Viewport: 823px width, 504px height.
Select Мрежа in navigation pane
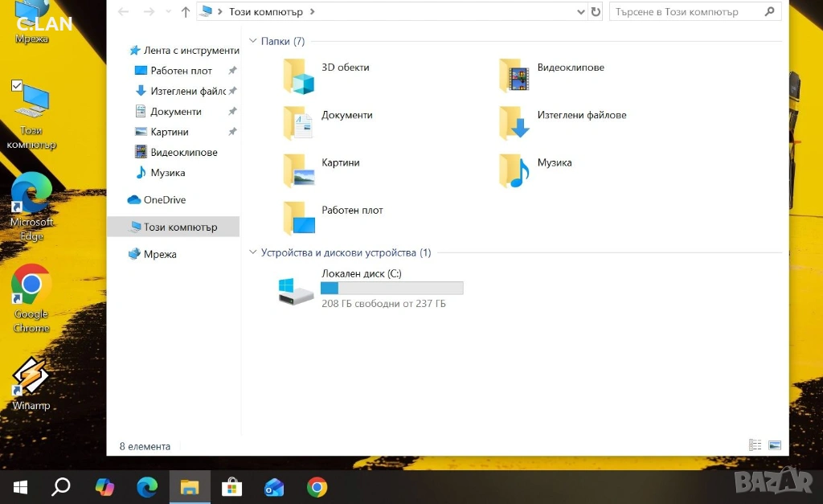click(x=160, y=254)
